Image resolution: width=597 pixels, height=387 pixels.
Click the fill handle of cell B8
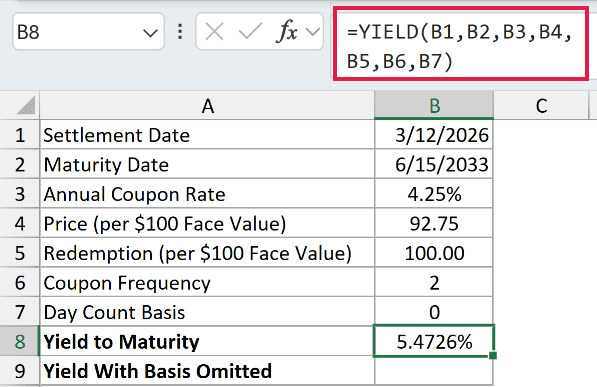[493, 355]
